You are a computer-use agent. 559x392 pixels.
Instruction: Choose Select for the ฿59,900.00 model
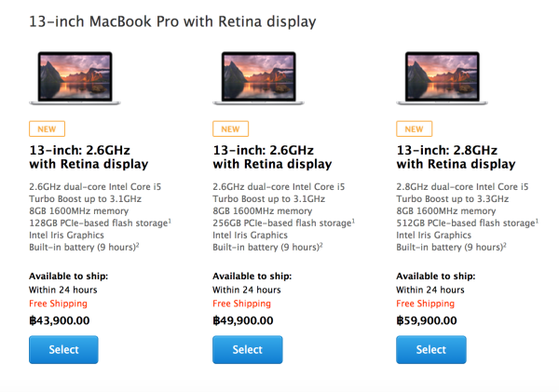[430, 350]
